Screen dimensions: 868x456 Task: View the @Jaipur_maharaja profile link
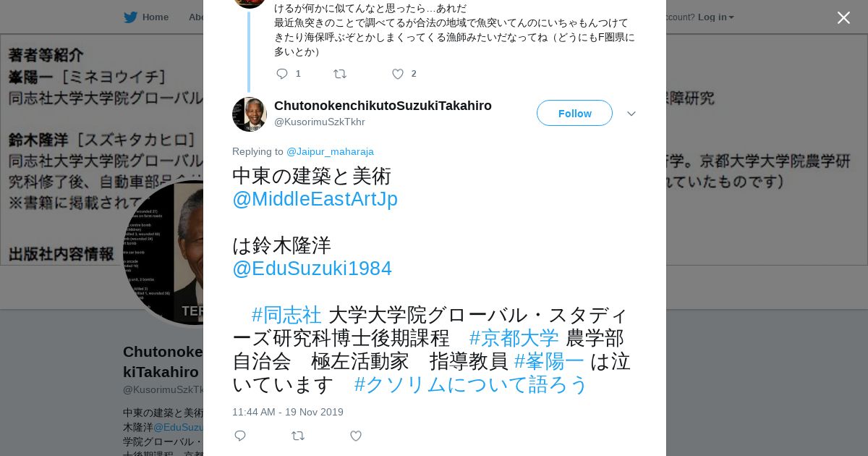tap(330, 151)
